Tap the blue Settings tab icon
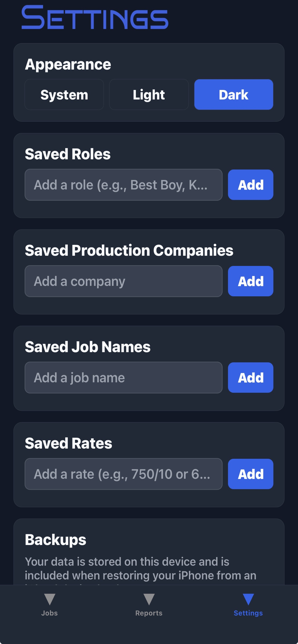298x644 pixels. tap(248, 599)
